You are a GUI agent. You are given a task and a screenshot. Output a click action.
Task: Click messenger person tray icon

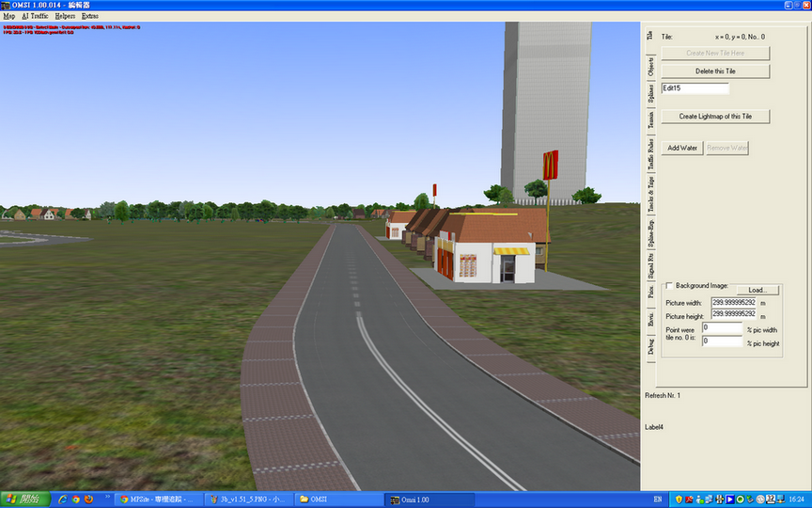(699, 500)
